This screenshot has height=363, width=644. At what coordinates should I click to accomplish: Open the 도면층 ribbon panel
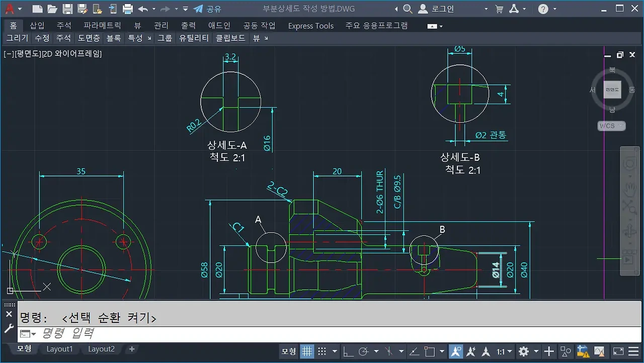tap(89, 38)
